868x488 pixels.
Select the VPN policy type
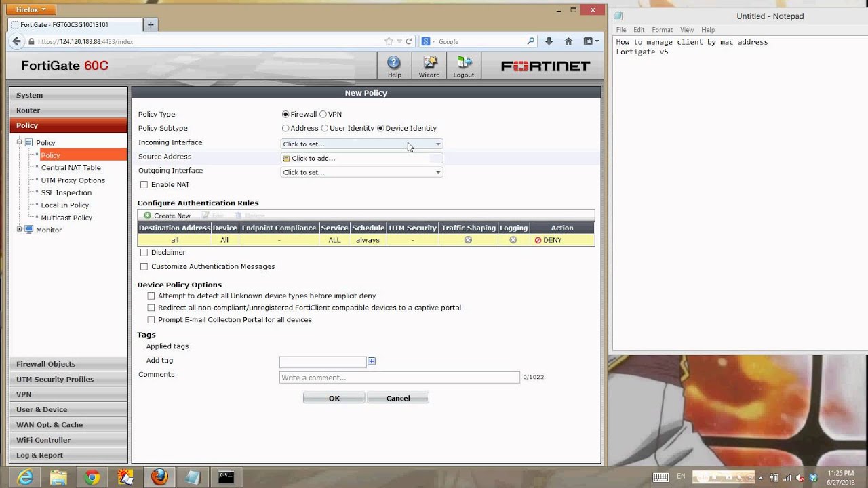(x=323, y=115)
